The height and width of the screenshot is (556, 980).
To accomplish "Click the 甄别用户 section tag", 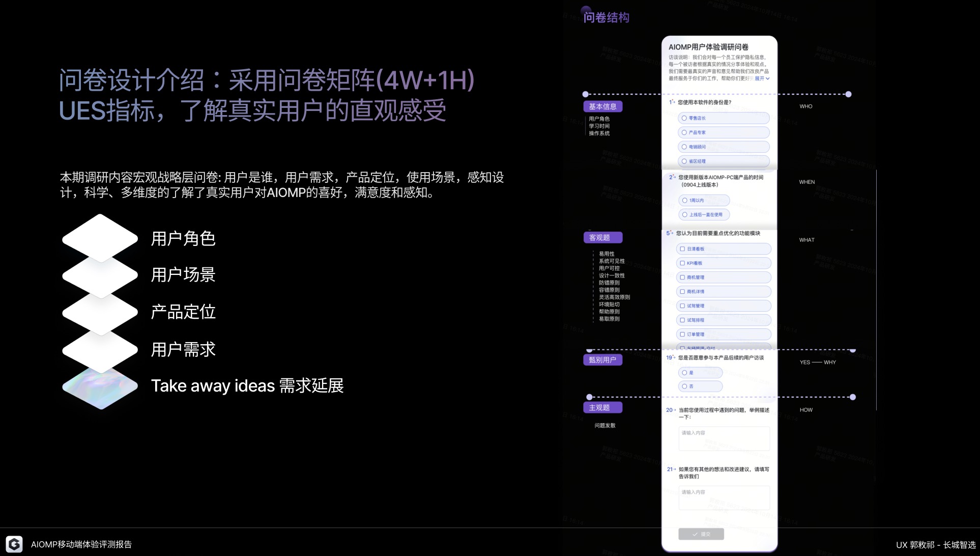I will (x=602, y=360).
